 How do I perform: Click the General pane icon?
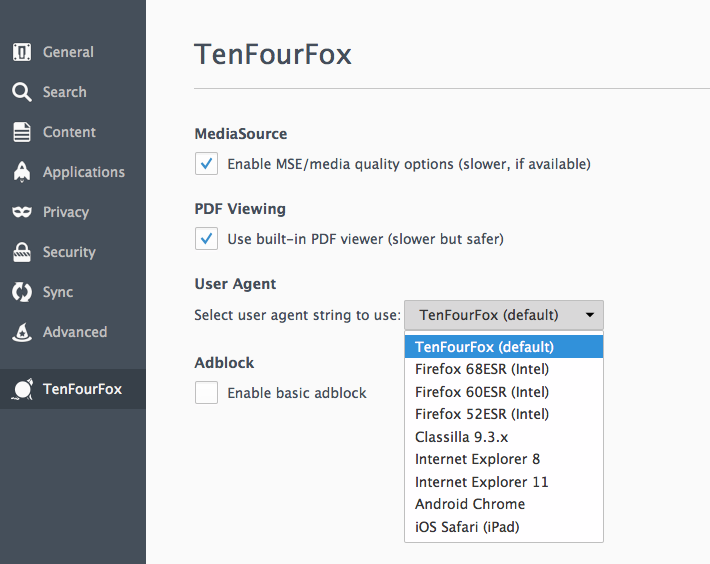[x=22, y=52]
